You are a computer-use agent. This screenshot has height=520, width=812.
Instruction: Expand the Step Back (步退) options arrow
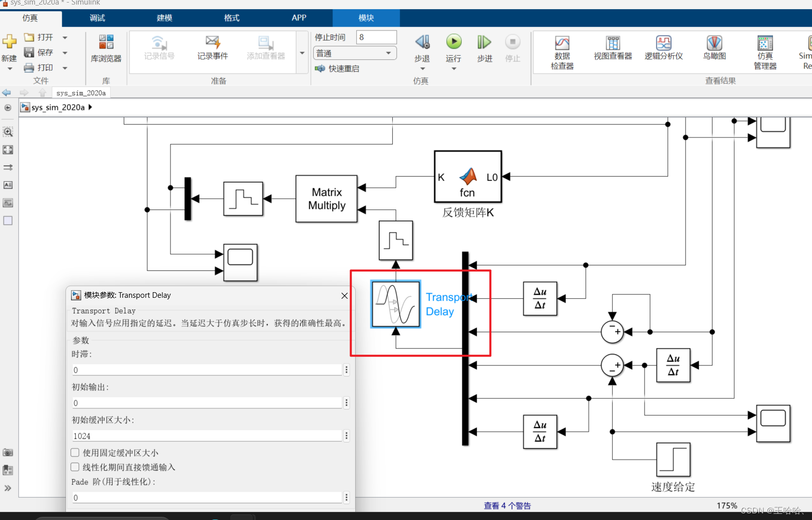tap(422, 69)
